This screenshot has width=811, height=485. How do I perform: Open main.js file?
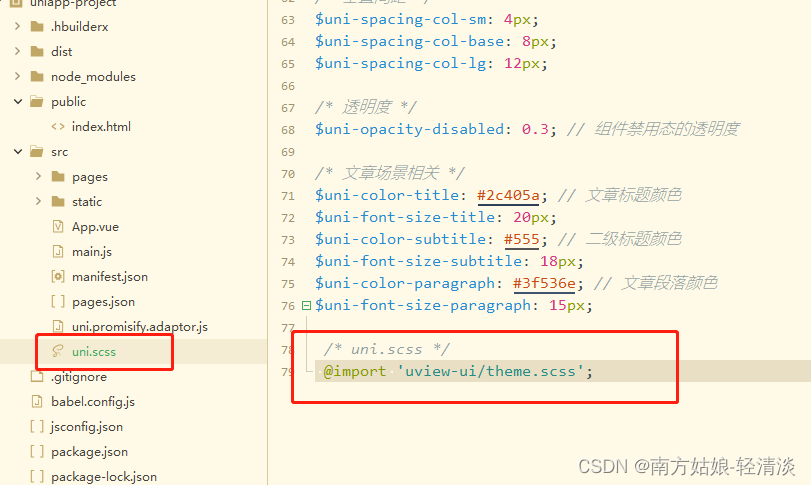pos(92,251)
